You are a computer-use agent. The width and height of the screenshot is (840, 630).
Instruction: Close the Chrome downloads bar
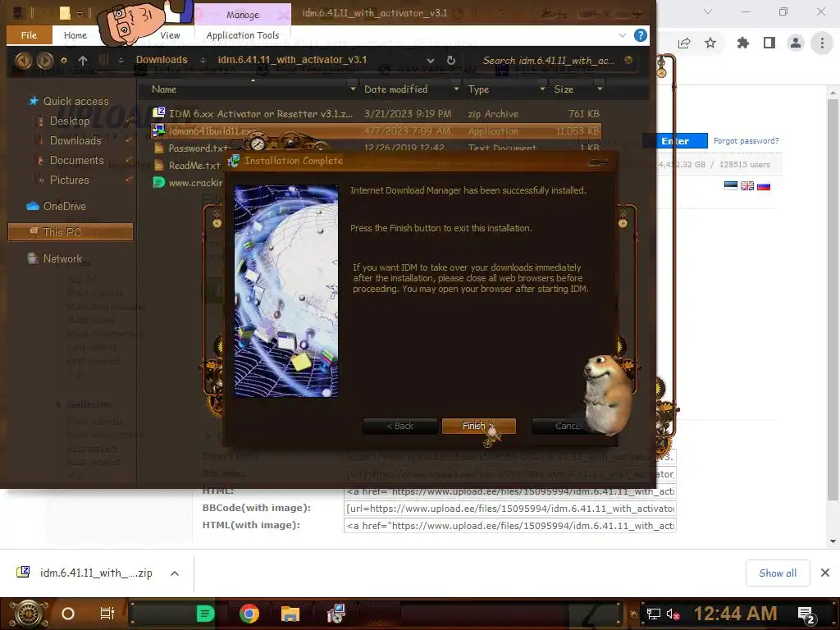coord(825,573)
